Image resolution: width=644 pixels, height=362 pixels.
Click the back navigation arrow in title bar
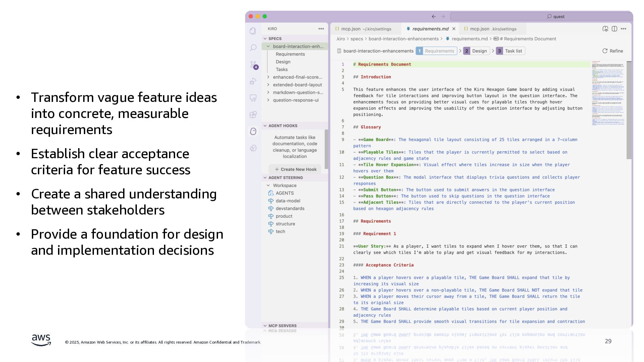pos(434,16)
